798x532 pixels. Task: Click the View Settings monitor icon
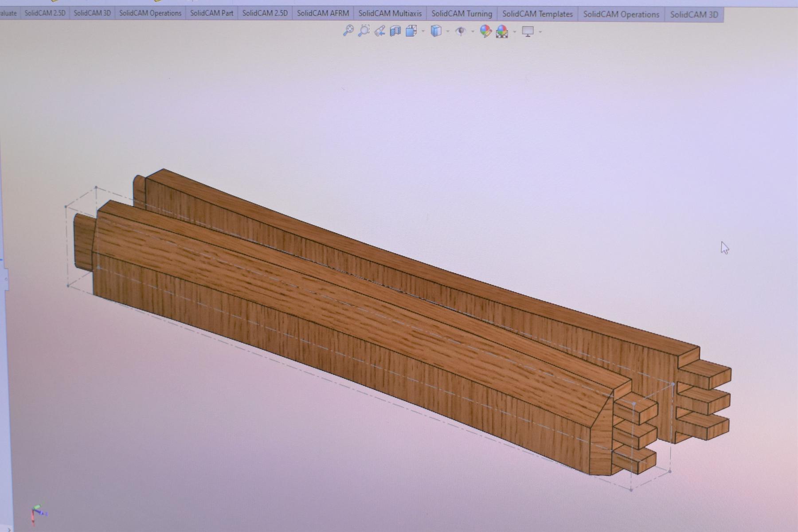(x=528, y=31)
